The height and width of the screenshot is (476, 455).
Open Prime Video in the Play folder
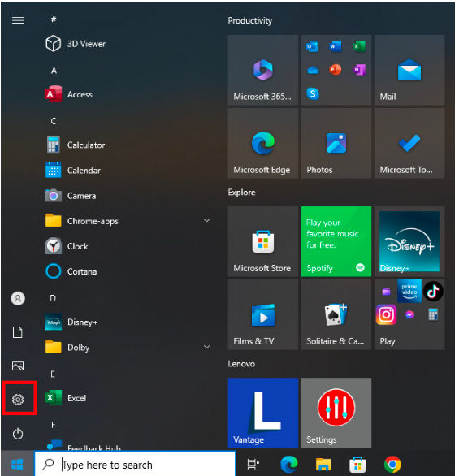pyautogui.click(x=409, y=291)
